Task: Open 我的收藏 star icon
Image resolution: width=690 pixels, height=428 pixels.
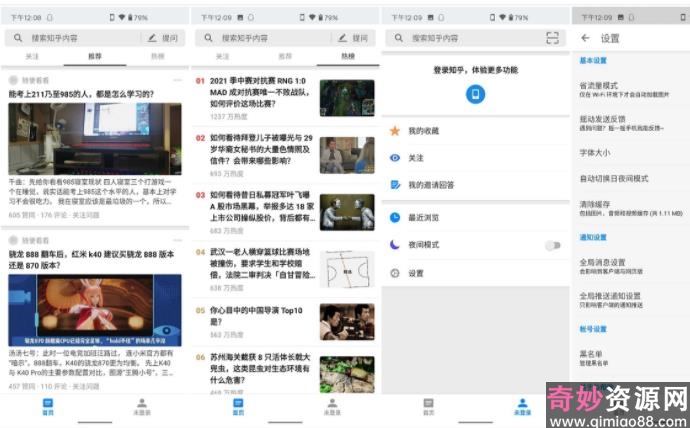Action: [x=395, y=131]
